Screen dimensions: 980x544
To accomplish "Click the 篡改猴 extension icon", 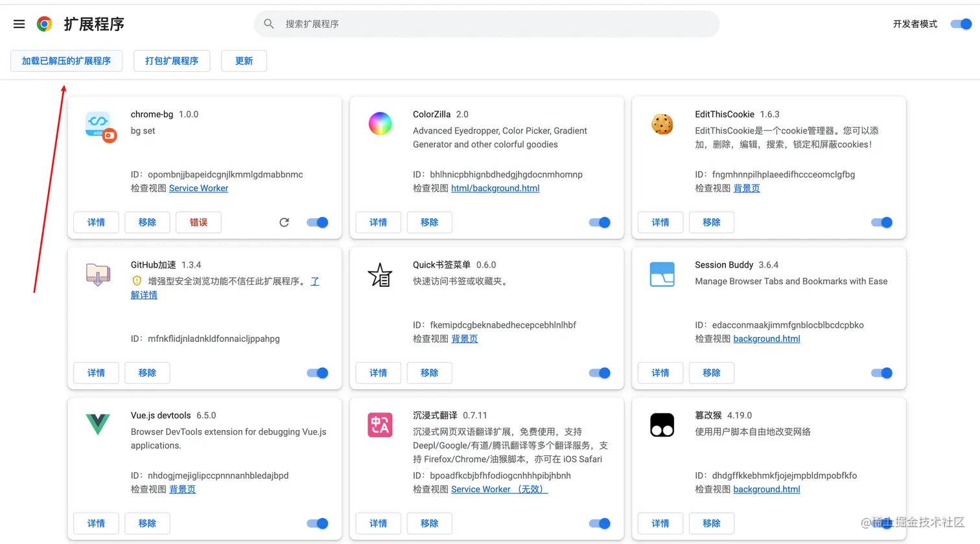I will (x=662, y=425).
